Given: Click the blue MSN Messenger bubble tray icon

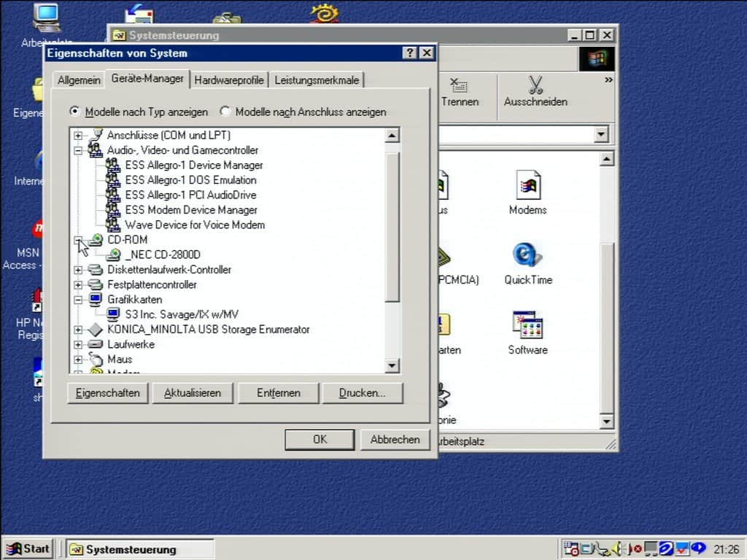Looking at the screenshot, I should (698, 548).
